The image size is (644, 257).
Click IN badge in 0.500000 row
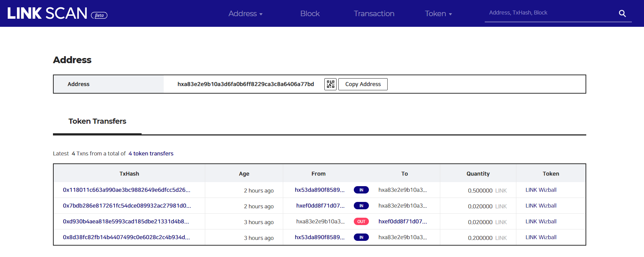pos(361,190)
